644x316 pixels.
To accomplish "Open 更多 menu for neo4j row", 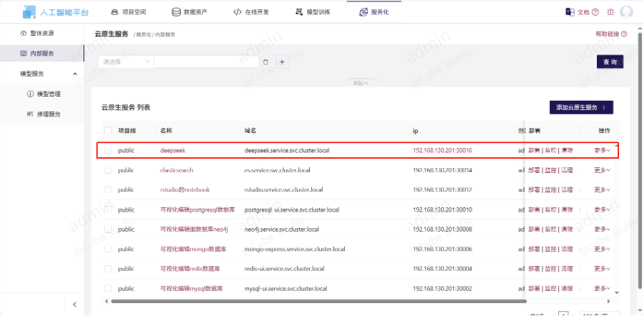I will point(602,229).
